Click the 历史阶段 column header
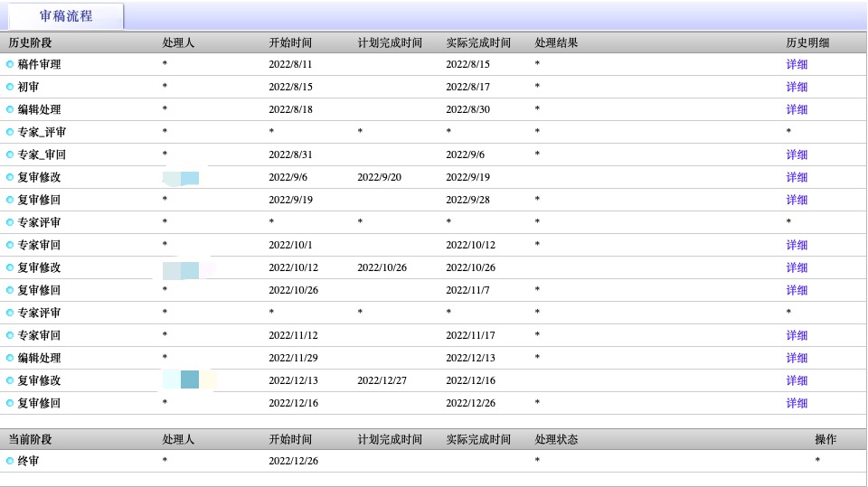This screenshot has height=487, width=868. point(30,42)
